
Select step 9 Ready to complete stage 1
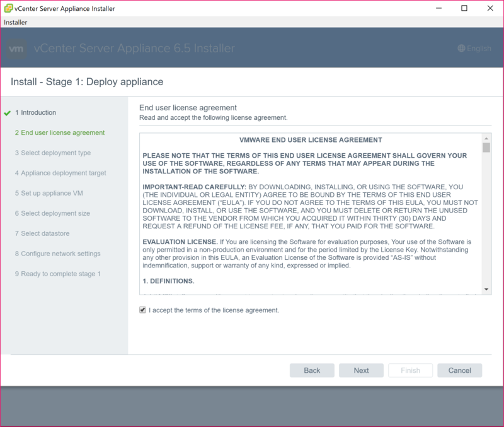pyautogui.click(x=58, y=274)
